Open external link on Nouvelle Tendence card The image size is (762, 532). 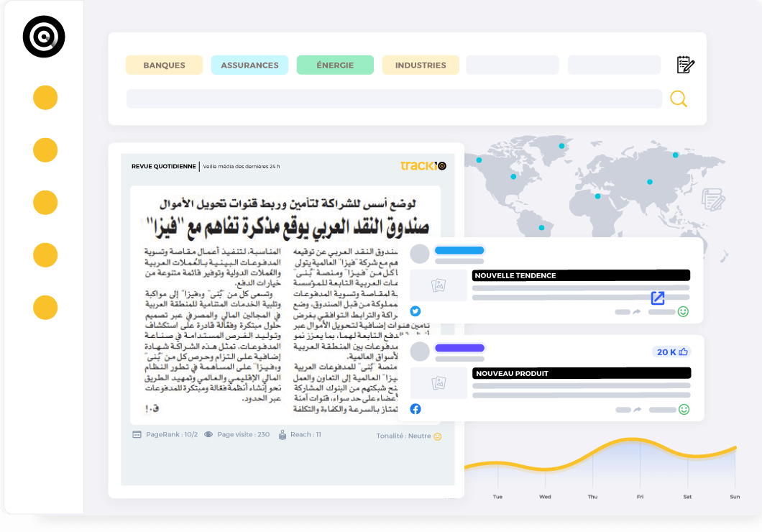coord(658,298)
